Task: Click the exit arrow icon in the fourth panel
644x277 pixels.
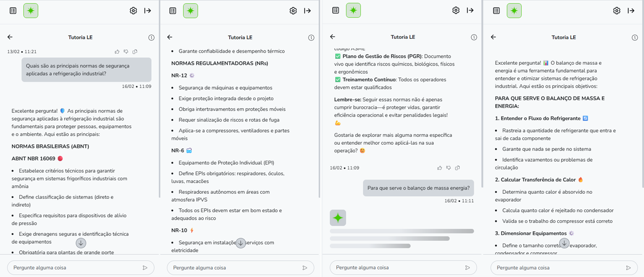Action: pos(631,11)
